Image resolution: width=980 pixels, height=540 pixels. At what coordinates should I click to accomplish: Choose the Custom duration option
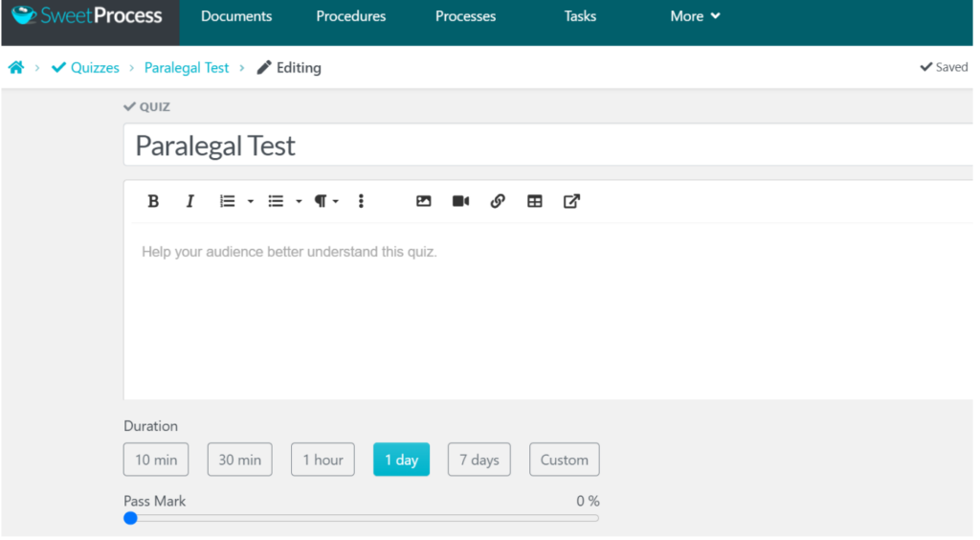565,460
